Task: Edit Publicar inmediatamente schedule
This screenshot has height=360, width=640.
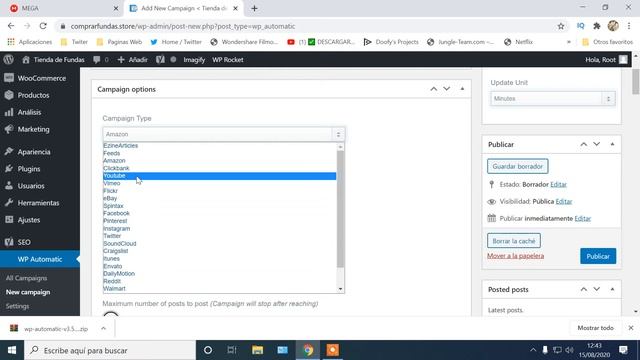Action: tap(582, 219)
